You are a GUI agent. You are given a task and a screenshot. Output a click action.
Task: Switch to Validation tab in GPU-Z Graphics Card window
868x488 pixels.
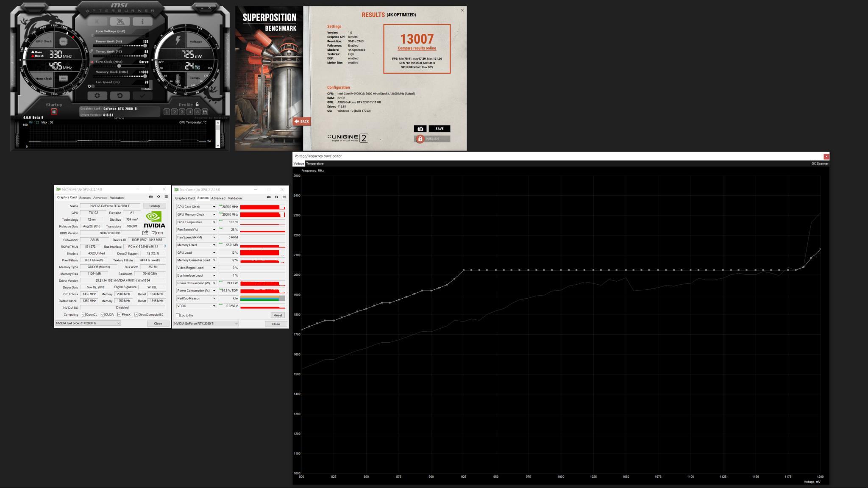coord(117,197)
